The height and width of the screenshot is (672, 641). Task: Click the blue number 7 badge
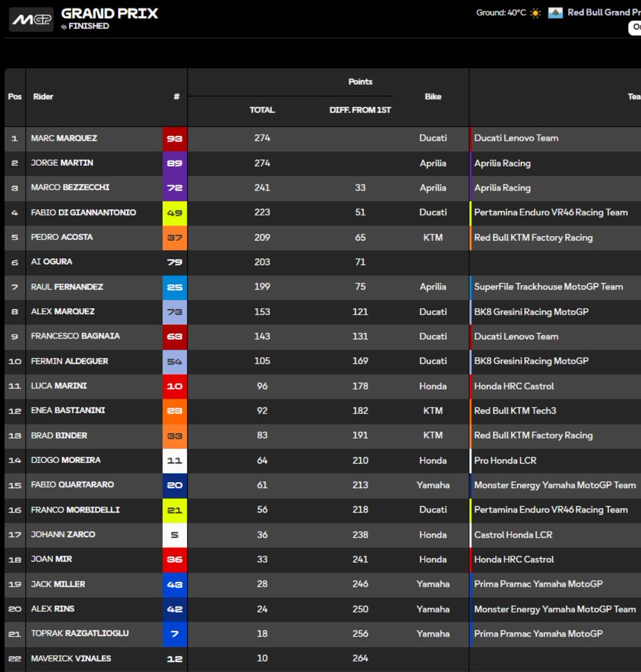tap(175, 634)
